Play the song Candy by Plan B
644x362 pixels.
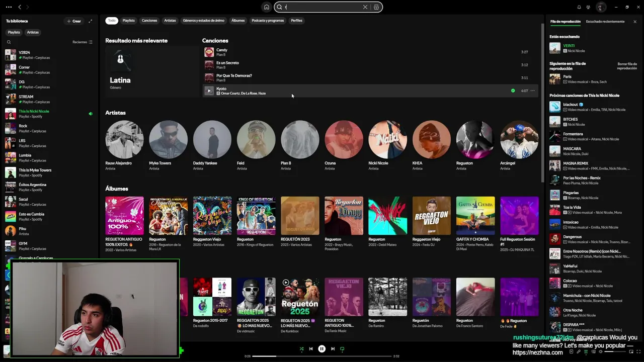point(370,52)
